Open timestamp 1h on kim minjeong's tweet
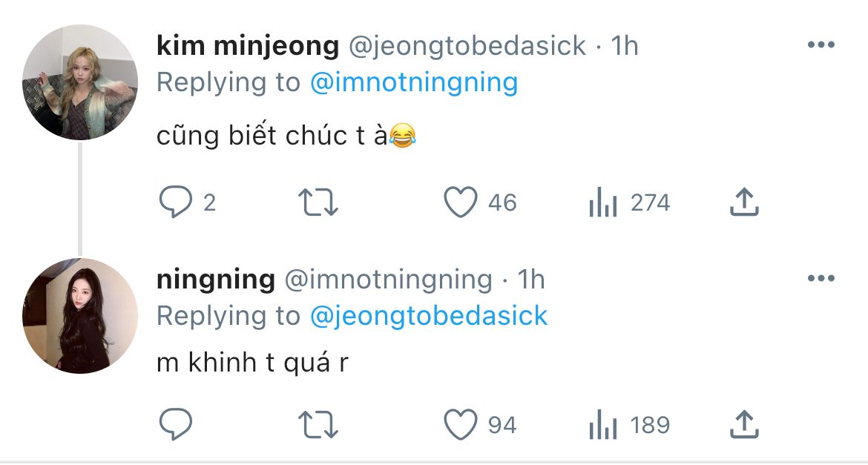Viewport: 868px width, 465px height. tap(624, 46)
